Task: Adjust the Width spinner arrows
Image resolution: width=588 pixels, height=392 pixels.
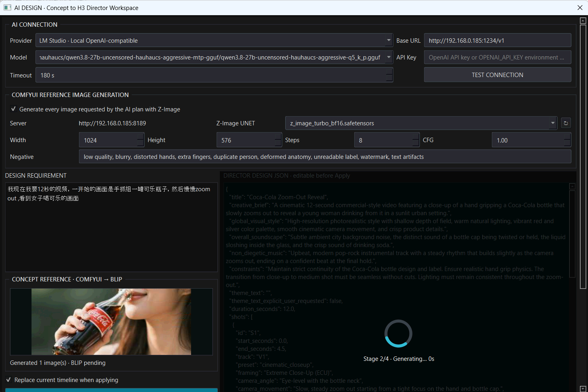Action: (x=140, y=140)
